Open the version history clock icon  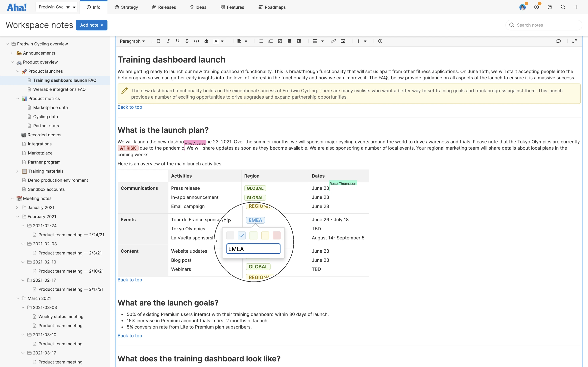(x=380, y=41)
